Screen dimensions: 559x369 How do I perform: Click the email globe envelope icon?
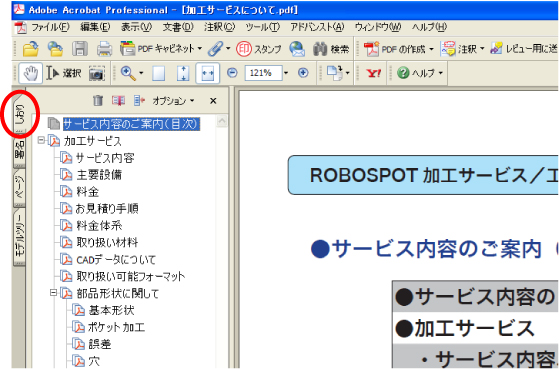[297, 49]
